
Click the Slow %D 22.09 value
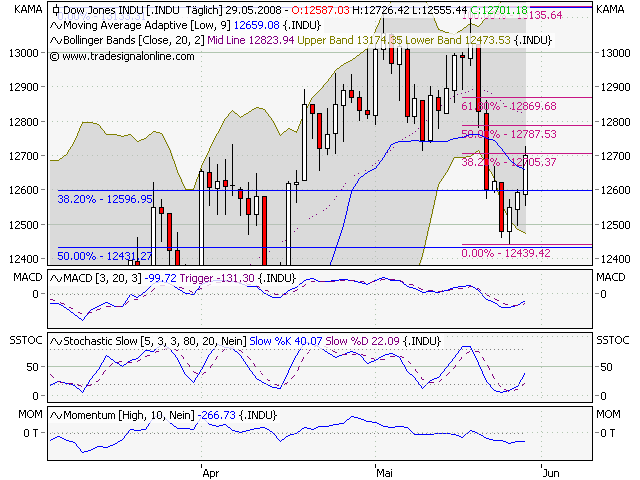coord(362,341)
